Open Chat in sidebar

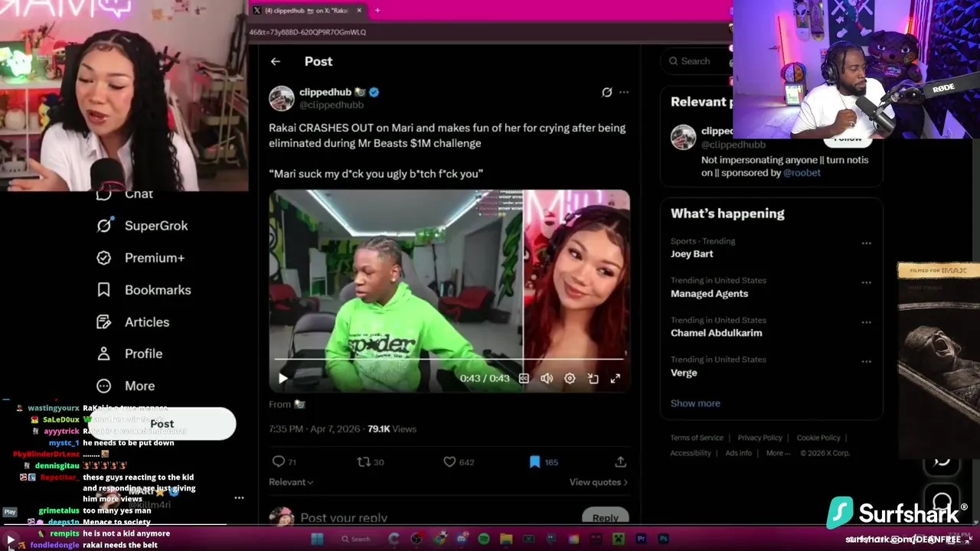coord(125,194)
